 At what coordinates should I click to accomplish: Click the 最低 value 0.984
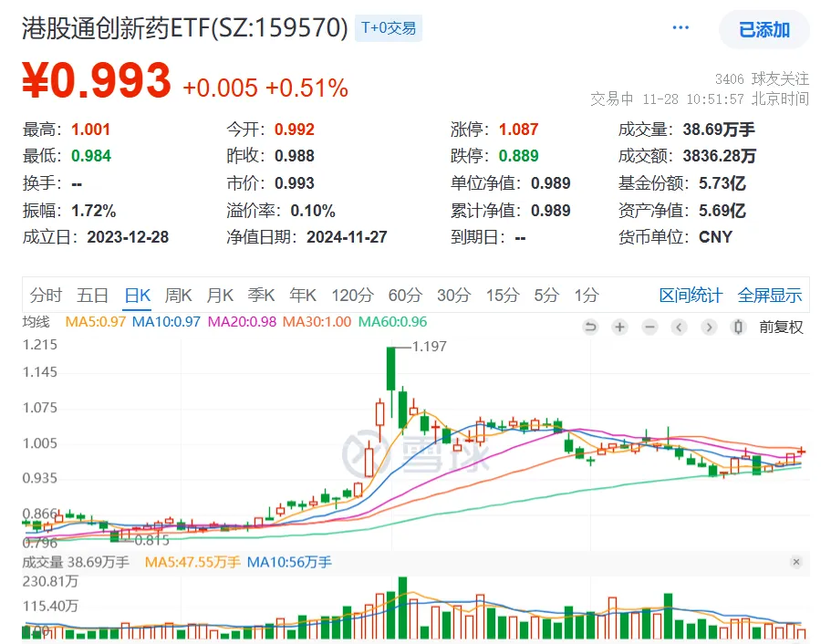coord(91,156)
